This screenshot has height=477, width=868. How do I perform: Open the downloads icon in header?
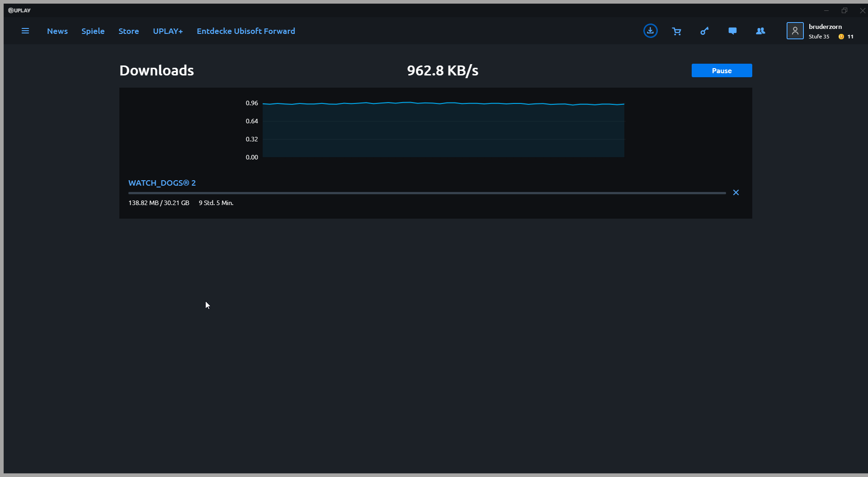650,31
